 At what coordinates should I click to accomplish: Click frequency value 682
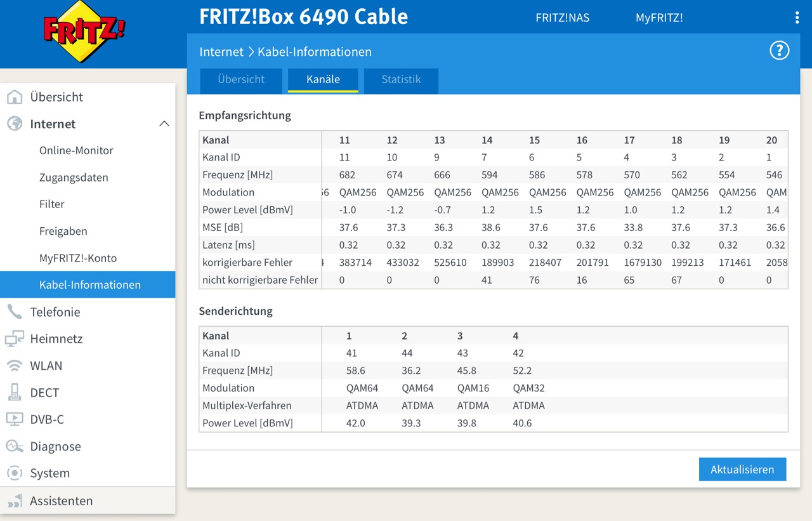(x=347, y=175)
